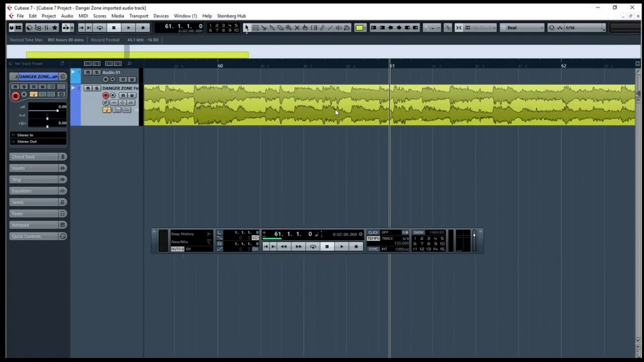Open the Devices menu

161,16
